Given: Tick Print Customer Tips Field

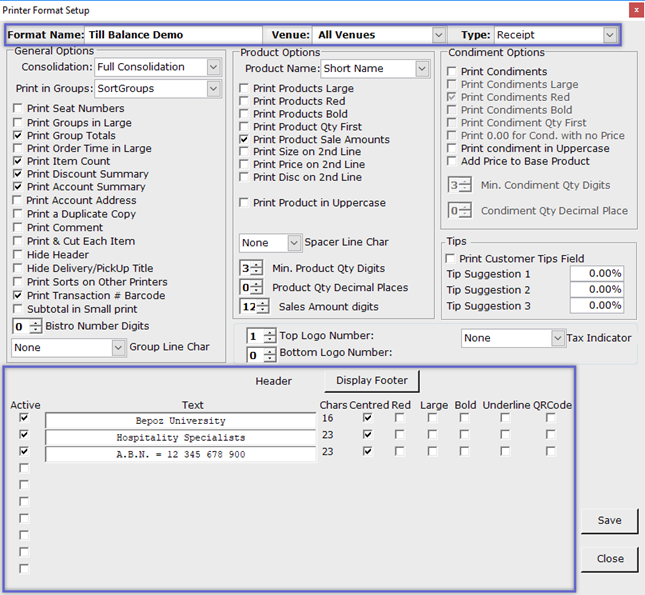Looking at the screenshot, I should pos(453,259).
